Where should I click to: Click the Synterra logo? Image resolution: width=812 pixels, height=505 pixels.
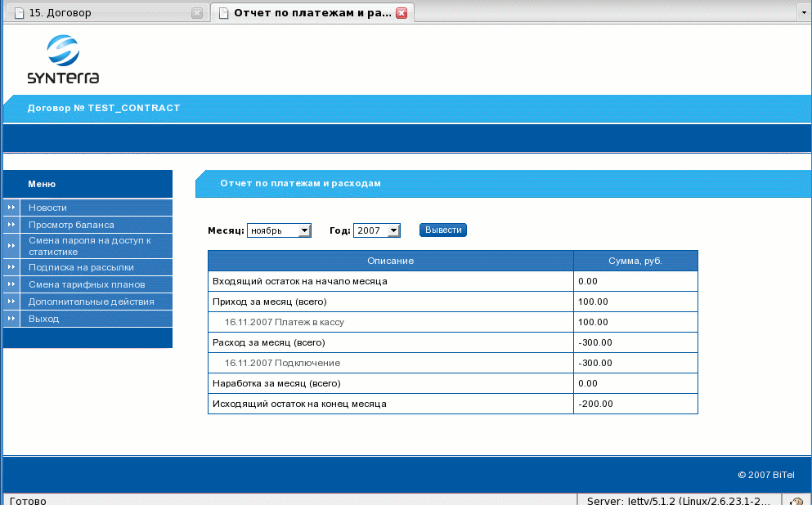tap(63, 60)
